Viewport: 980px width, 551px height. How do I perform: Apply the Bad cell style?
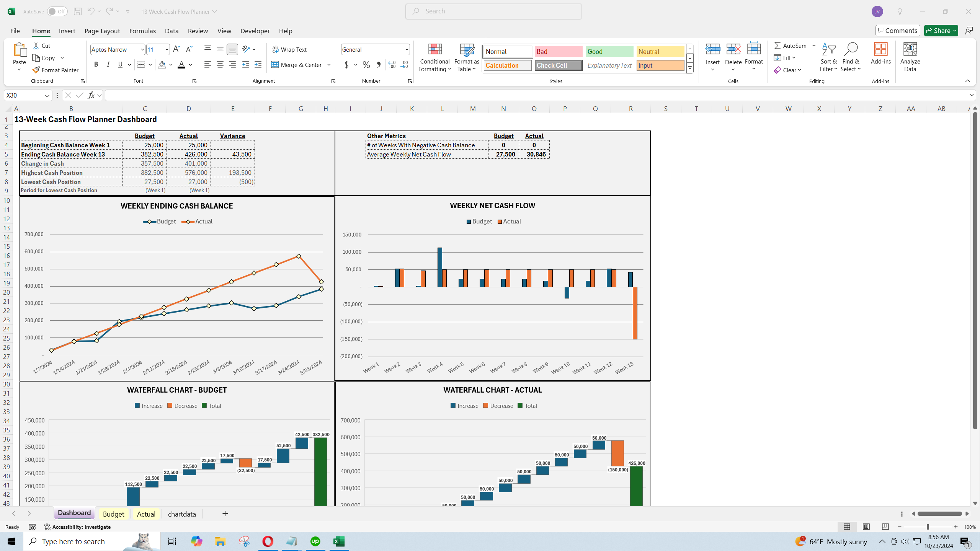point(559,52)
